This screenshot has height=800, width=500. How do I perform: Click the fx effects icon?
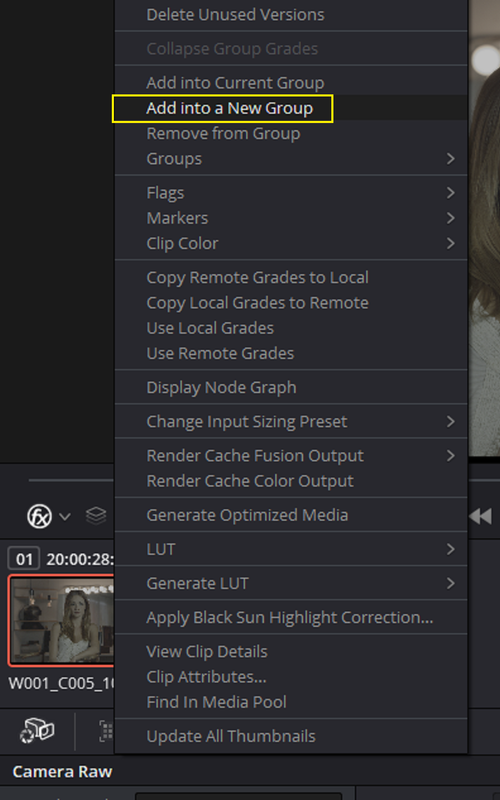[x=39, y=516]
